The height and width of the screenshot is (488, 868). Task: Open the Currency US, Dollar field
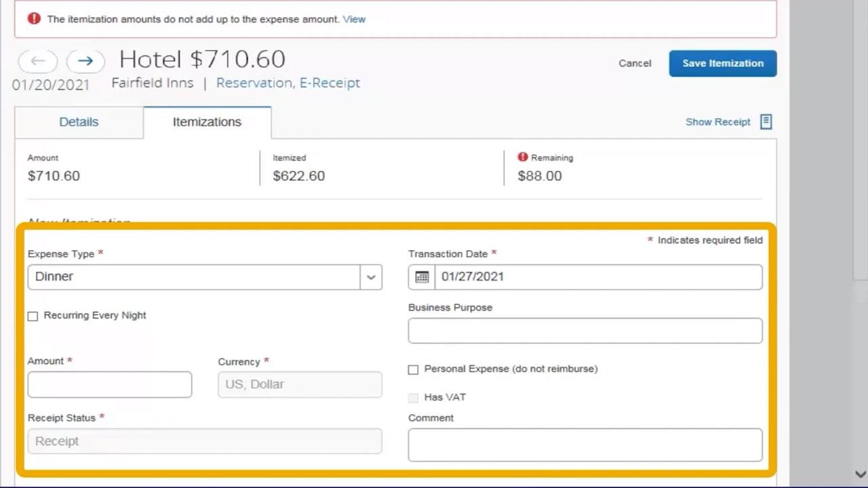[x=300, y=384]
